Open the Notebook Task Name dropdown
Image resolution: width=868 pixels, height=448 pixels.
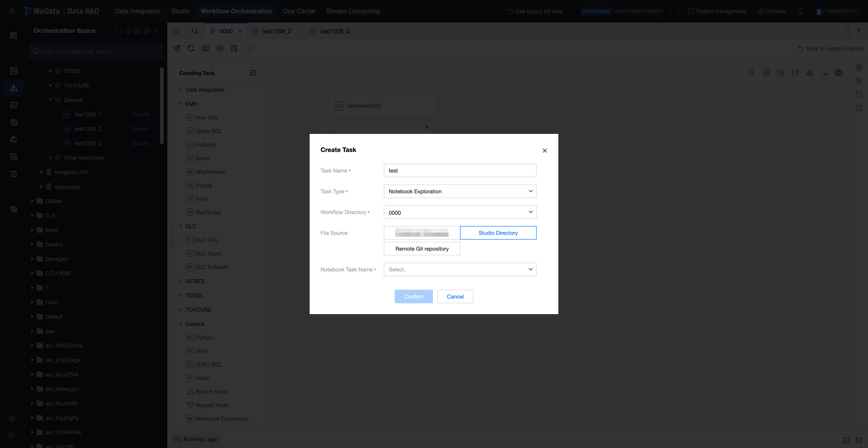click(460, 269)
